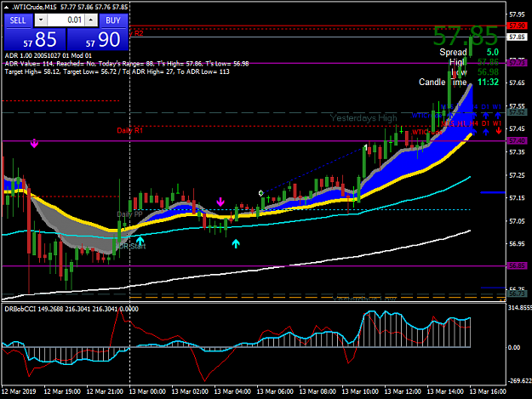Increase volume with the up arrow
Image resolution: width=532 pixels, height=399 pixels.
(91, 20)
